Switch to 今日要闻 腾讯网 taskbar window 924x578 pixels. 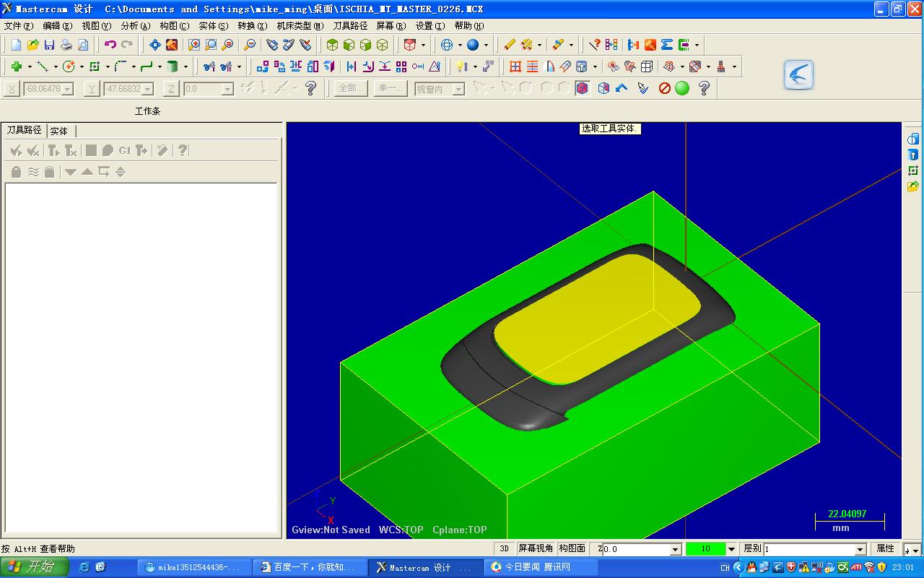click(x=541, y=567)
